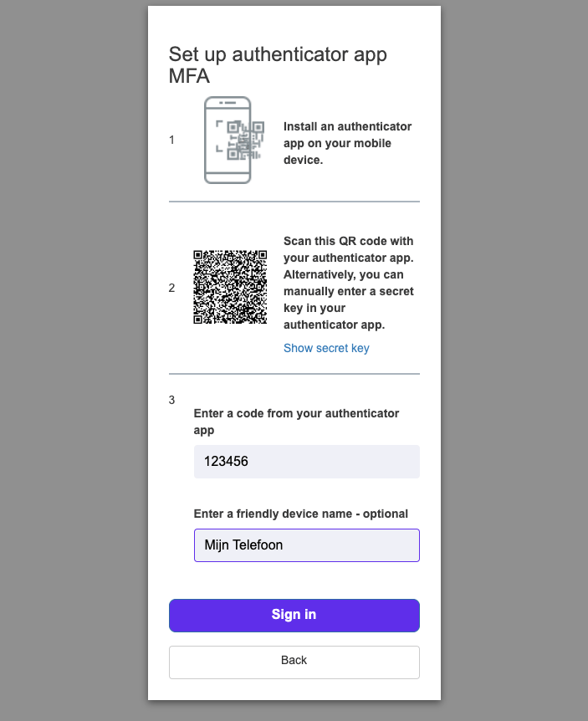Click the "Enter a code from your authenticator app" label
Screen dimensions: 588x721
pos(296,422)
